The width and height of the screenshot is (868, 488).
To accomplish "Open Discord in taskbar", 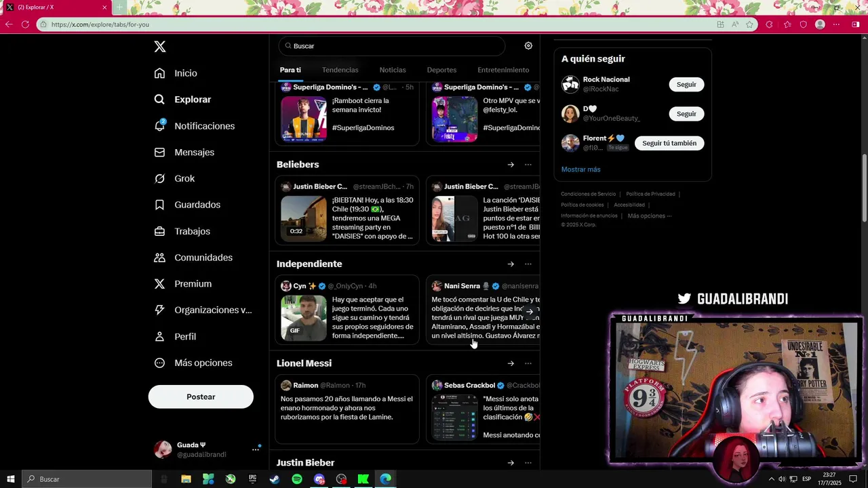I will (x=319, y=479).
